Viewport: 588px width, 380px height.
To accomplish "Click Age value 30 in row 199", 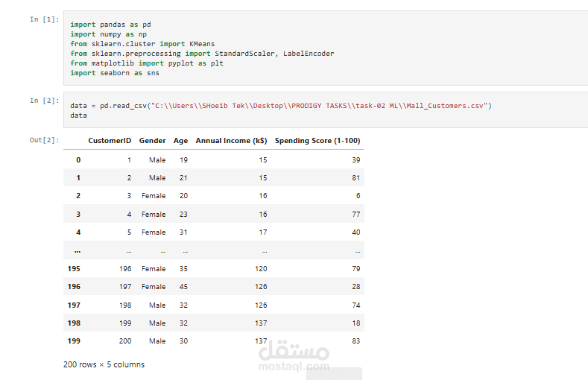I will [x=183, y=341].
